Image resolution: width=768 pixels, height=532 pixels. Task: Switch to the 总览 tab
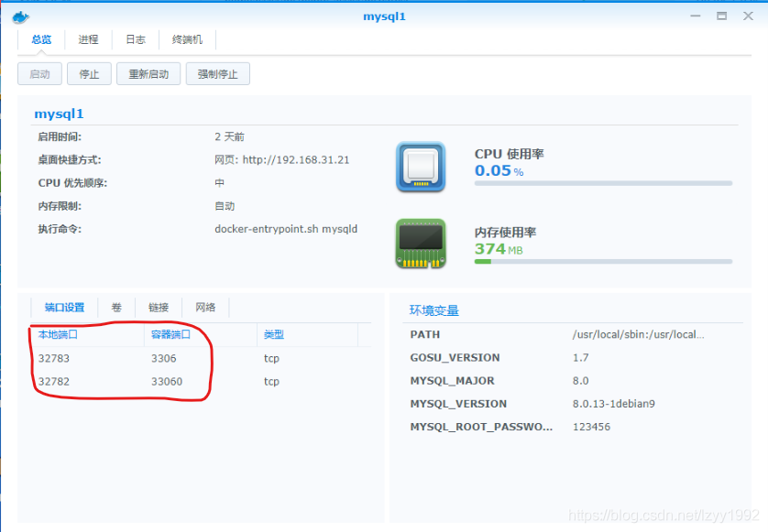click(x=41, y=39)
